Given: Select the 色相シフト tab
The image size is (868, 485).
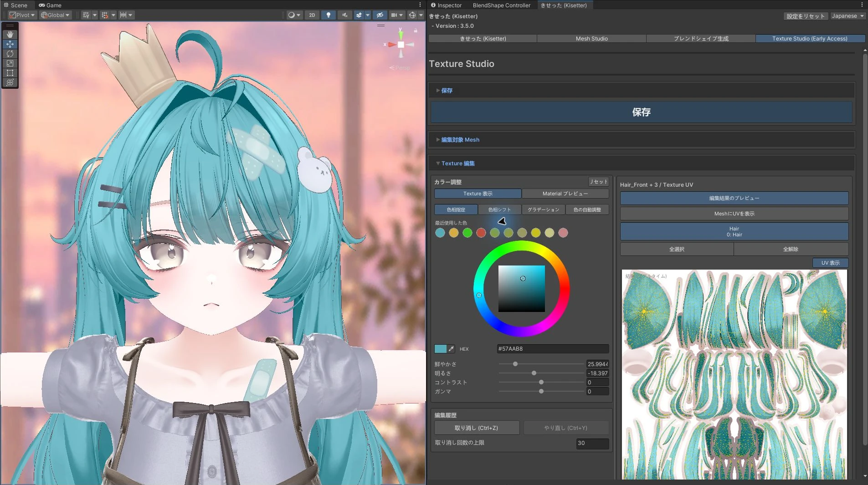Looking at the screenshot, I should point(499,209).
